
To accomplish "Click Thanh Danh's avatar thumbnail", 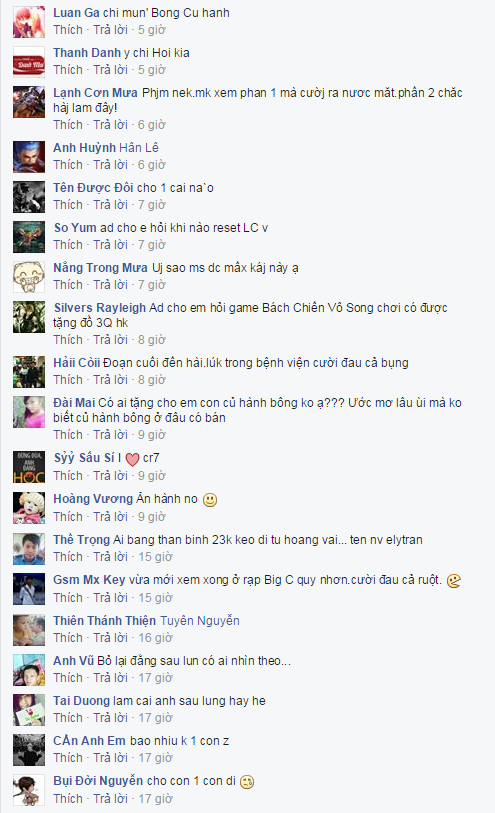I will click(29, 62).
